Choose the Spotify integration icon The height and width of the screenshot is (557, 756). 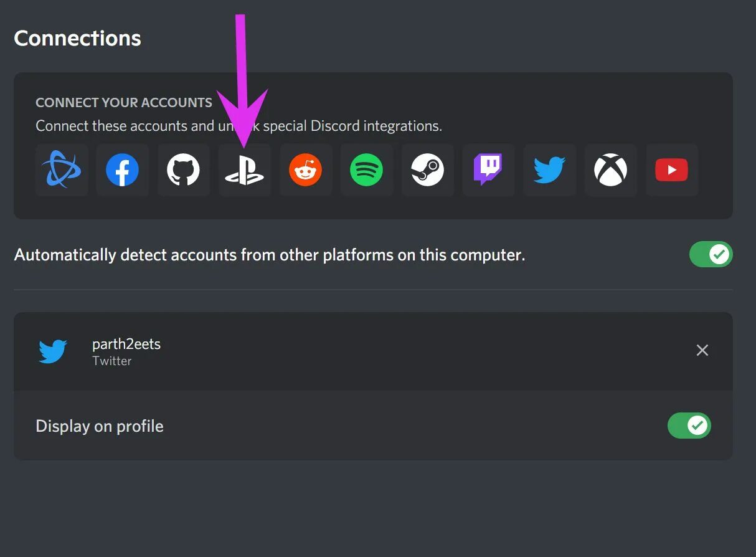click(366, 170)
